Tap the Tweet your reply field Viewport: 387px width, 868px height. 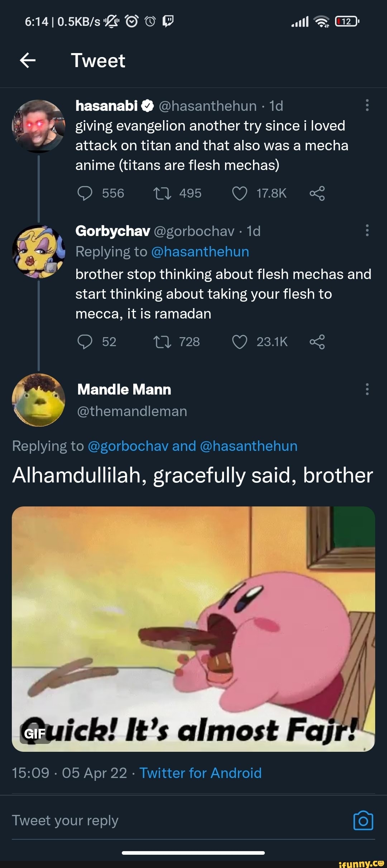[x=64, y=820]
